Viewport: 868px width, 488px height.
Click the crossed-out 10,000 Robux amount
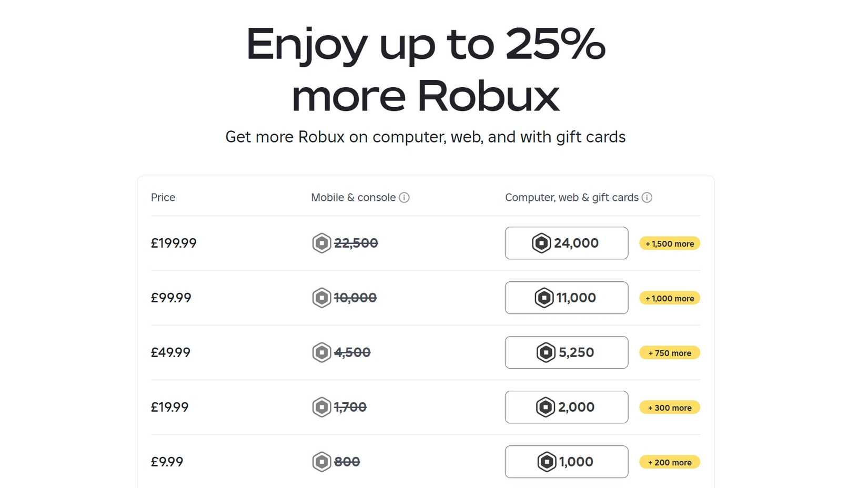point(356,298)
